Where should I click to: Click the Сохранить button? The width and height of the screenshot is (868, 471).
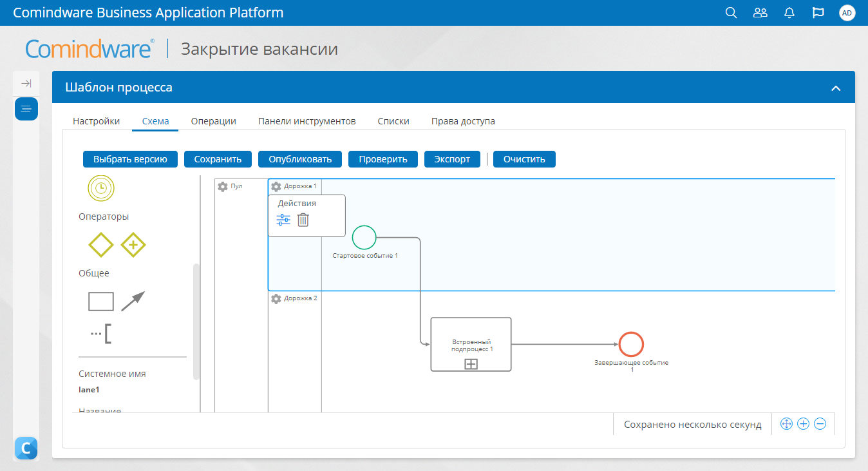218,159
